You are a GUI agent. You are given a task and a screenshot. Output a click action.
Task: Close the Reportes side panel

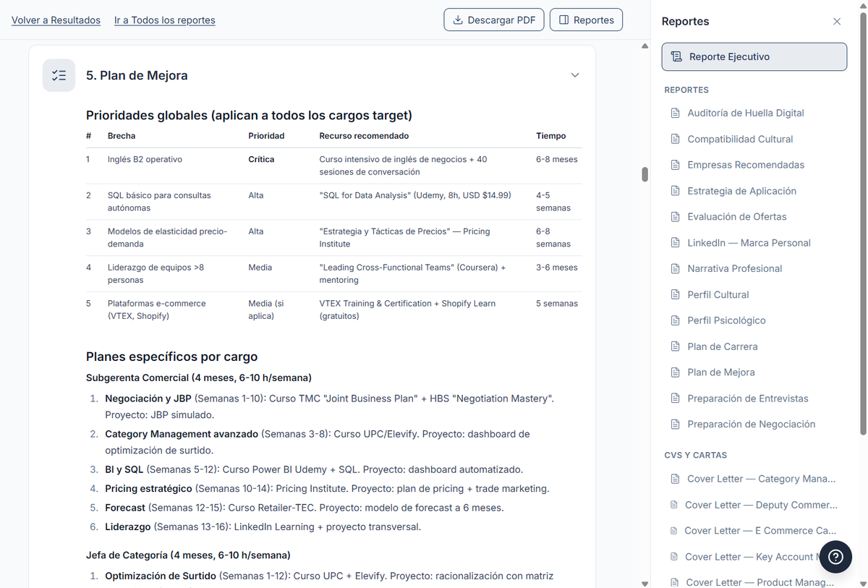(837, 22)
